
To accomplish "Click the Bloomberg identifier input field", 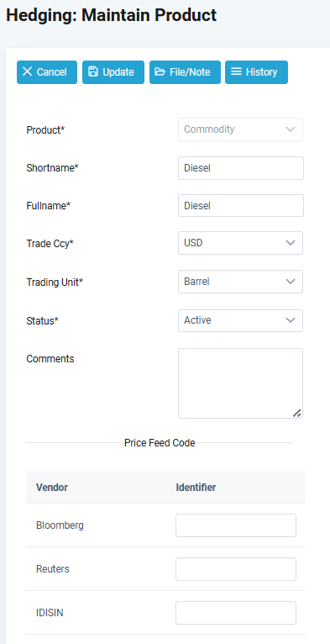I will tap(236, 525).
